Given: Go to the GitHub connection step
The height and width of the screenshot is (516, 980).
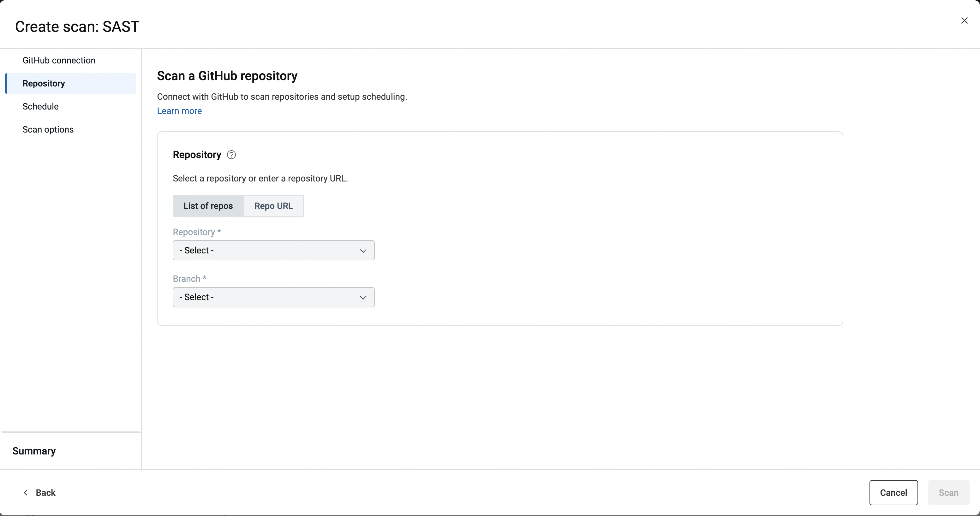Looking at the screenshot, I should (59, 61).
